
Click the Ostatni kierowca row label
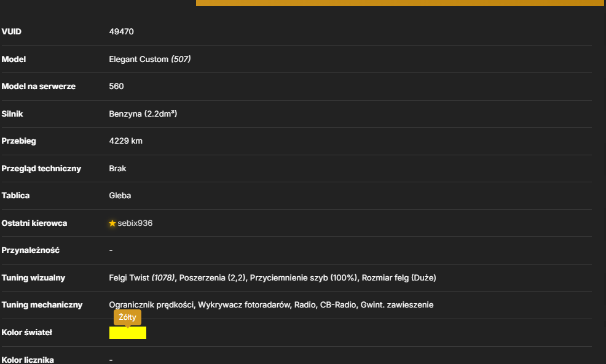click(x=34, y=223)
